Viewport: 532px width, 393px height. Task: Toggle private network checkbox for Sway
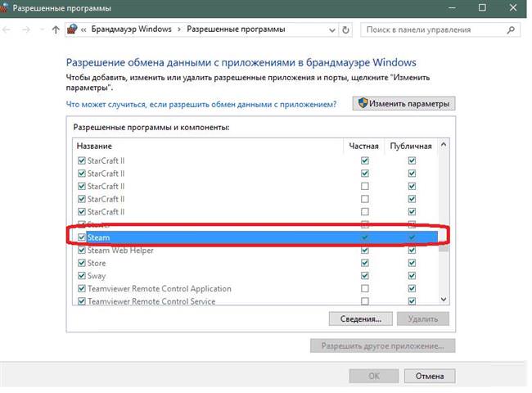365,276
